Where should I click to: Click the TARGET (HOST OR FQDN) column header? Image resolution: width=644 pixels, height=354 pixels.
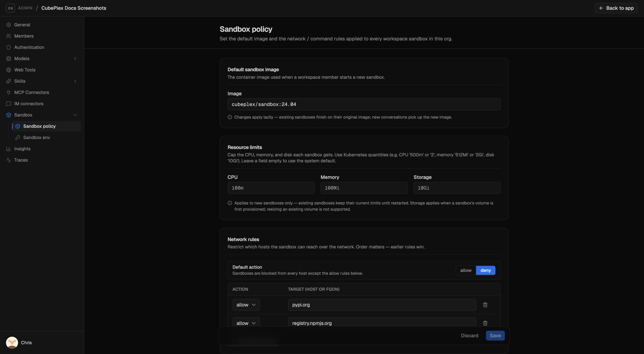pos(314,289)
